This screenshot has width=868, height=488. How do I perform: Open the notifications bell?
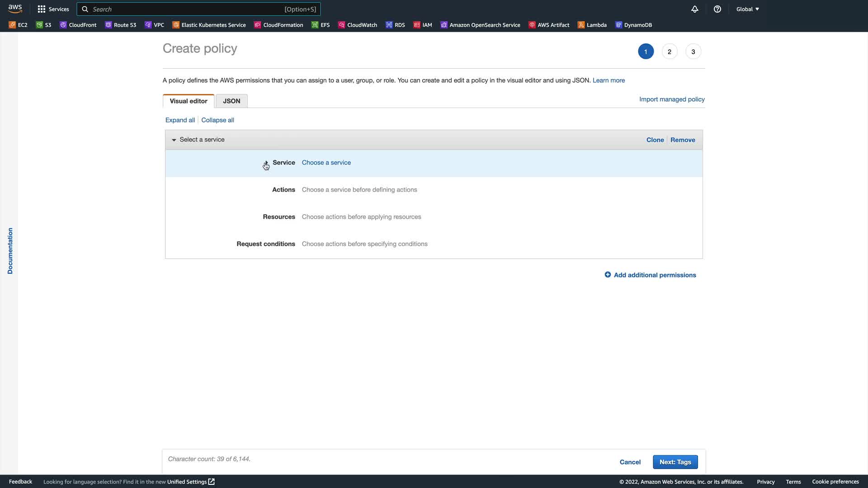click(695, 9)
